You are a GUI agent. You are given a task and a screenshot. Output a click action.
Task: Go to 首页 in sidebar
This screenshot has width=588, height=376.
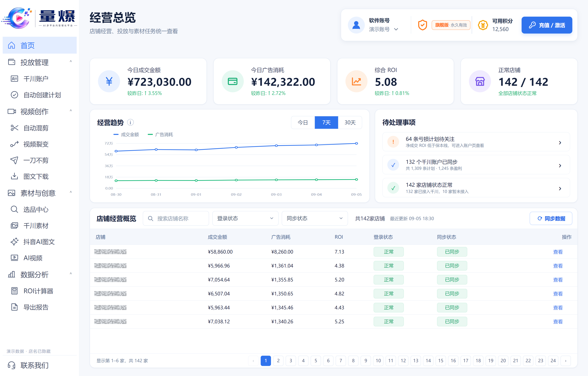[x=40, y=45]
